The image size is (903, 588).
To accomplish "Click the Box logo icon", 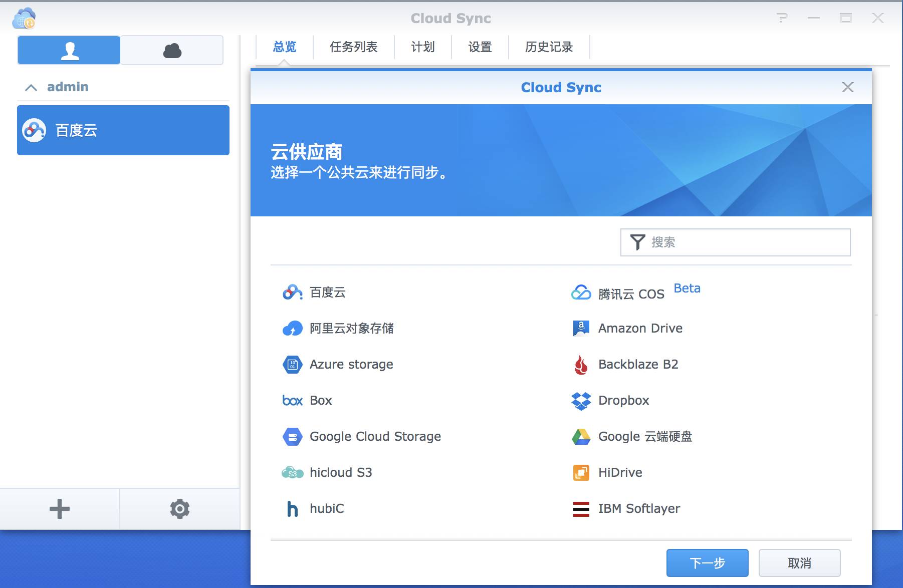I will [292, 400].
